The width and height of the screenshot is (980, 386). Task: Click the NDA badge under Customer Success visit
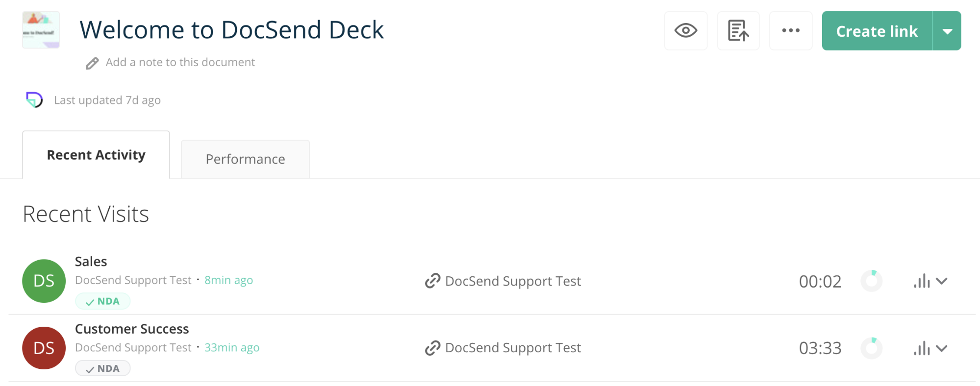pyautogui.click(x=102, y=368)
